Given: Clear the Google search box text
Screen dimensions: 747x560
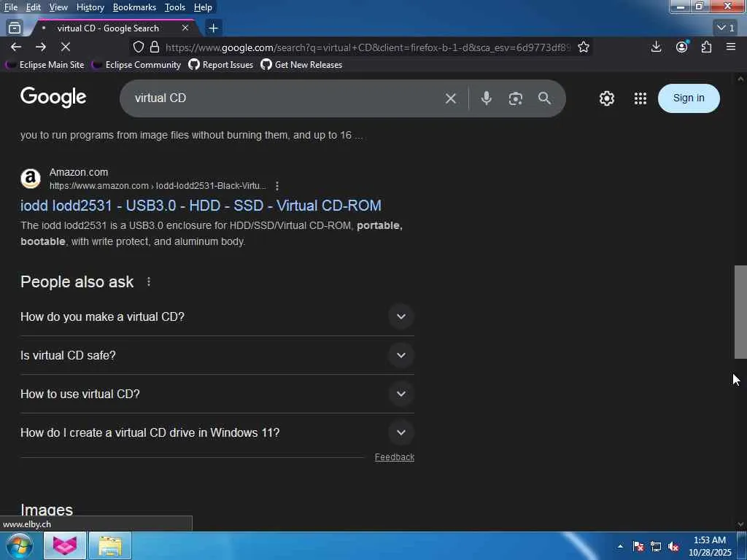Looking at the screenshot, I should click(x=451, y=98).
